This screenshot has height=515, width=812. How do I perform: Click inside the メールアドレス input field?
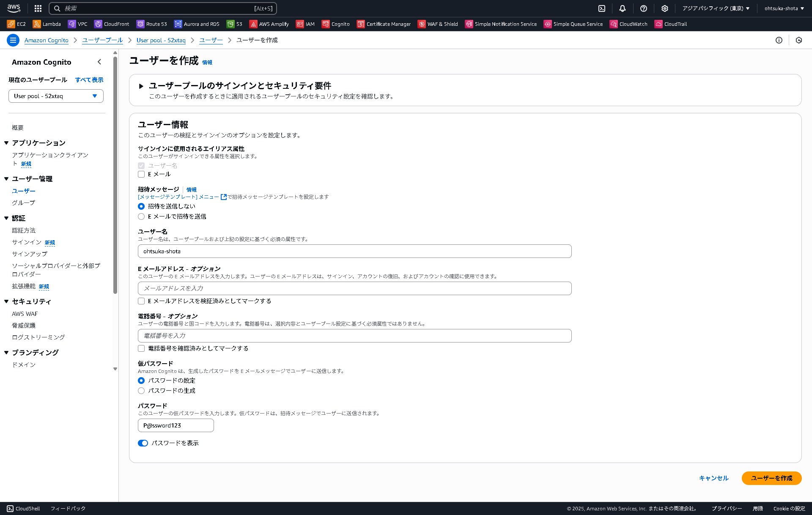(x=354, y=288)
